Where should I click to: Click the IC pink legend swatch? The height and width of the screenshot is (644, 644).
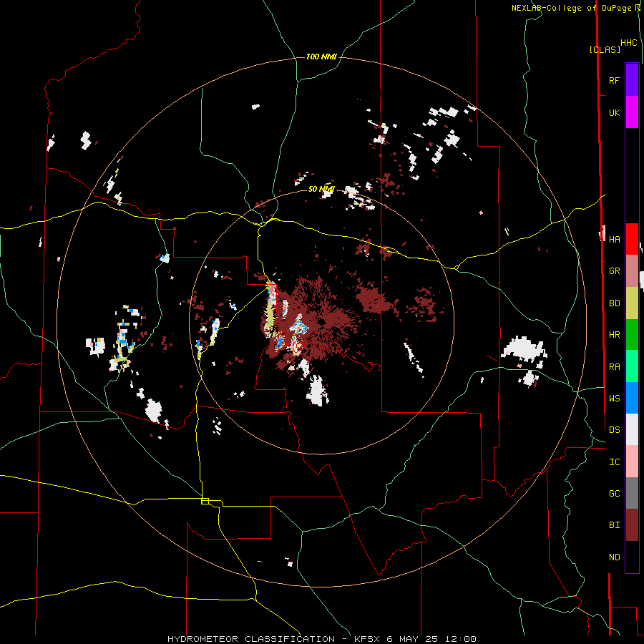[x=632, y=462]
